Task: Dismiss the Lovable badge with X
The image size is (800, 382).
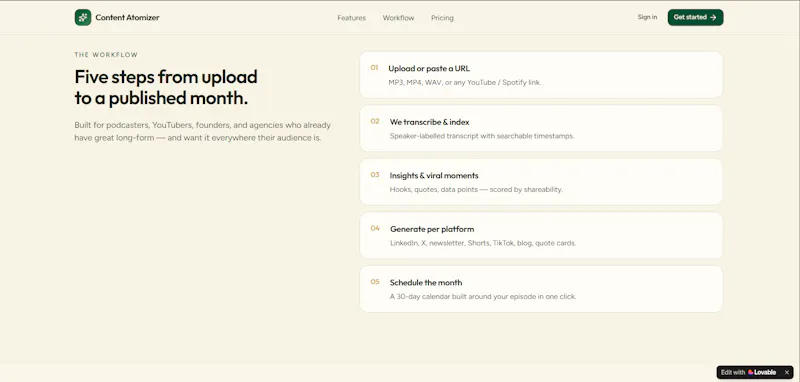Action: coord(787,372)
